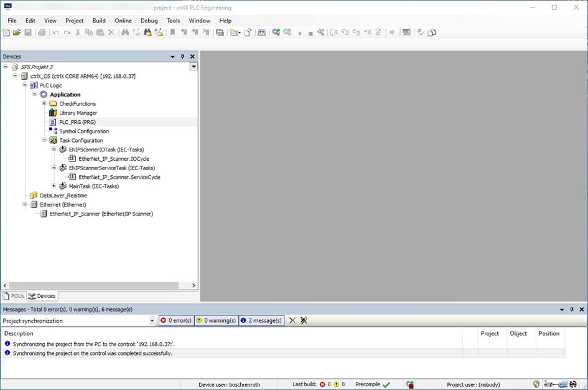Click the Open Project folder icon
This screenshot has width=588, height=390.
[17, 32]
